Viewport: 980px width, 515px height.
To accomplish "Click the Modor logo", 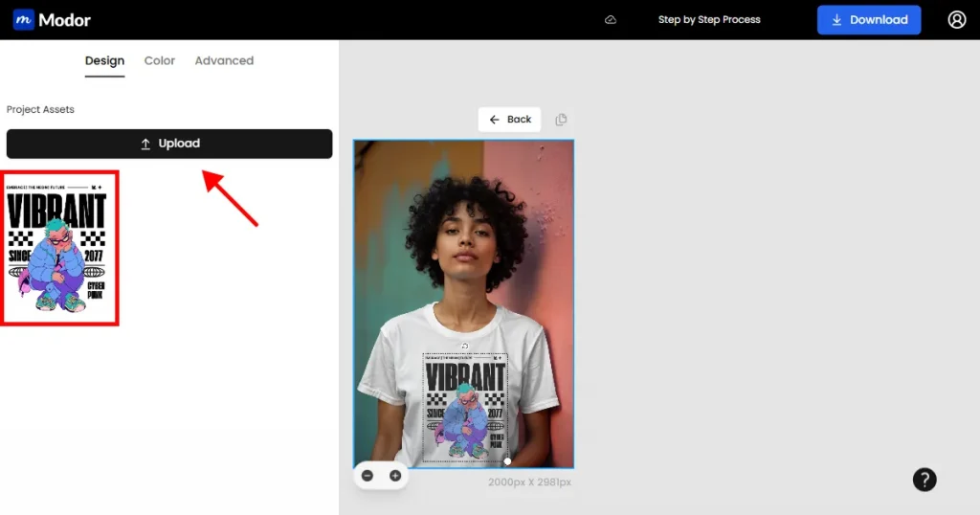I will tap(52, 20).
